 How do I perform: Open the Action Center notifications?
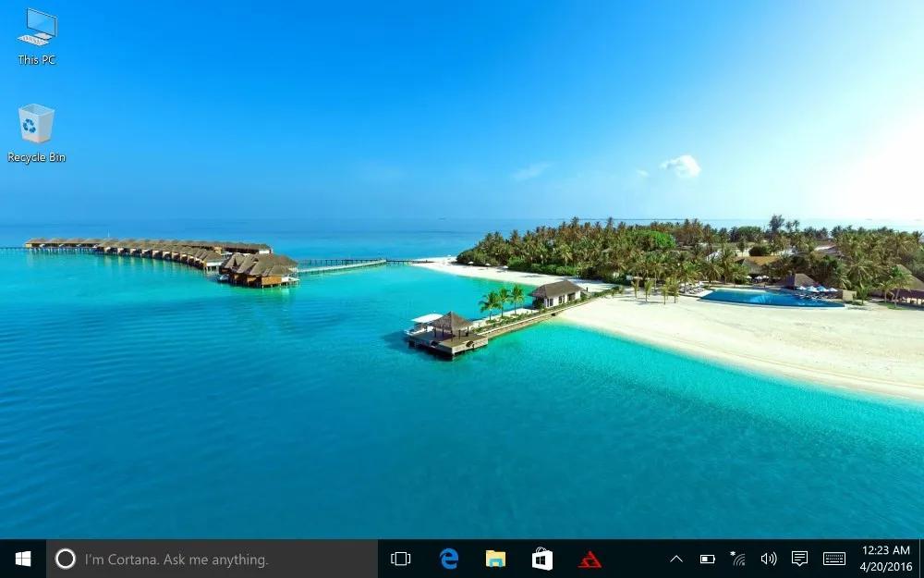pyautogui.click(x=799, y=558)
